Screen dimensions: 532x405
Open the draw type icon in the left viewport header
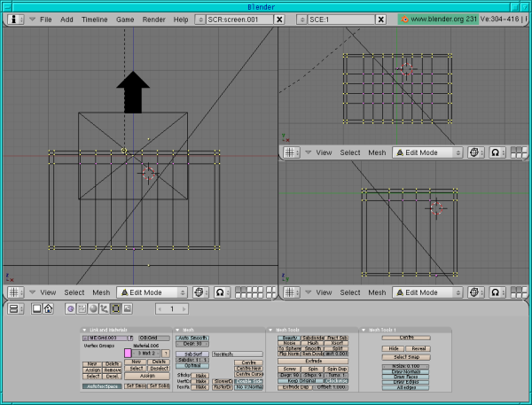(x=199, y=292)
